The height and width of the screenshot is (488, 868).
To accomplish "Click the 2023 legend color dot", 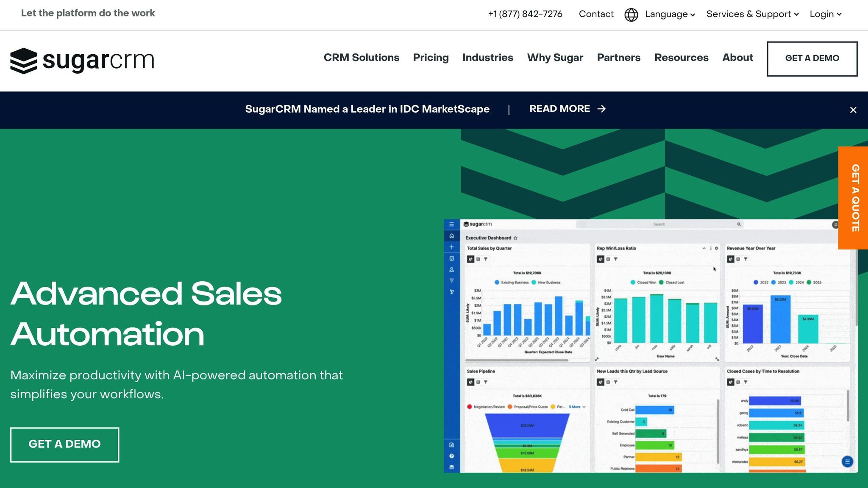I will (773, 283).
